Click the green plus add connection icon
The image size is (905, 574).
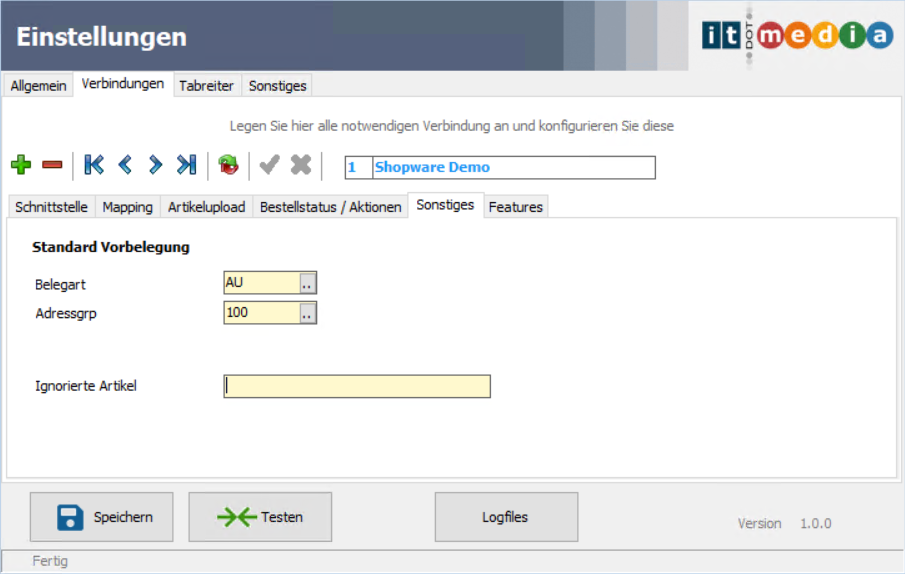21,165
